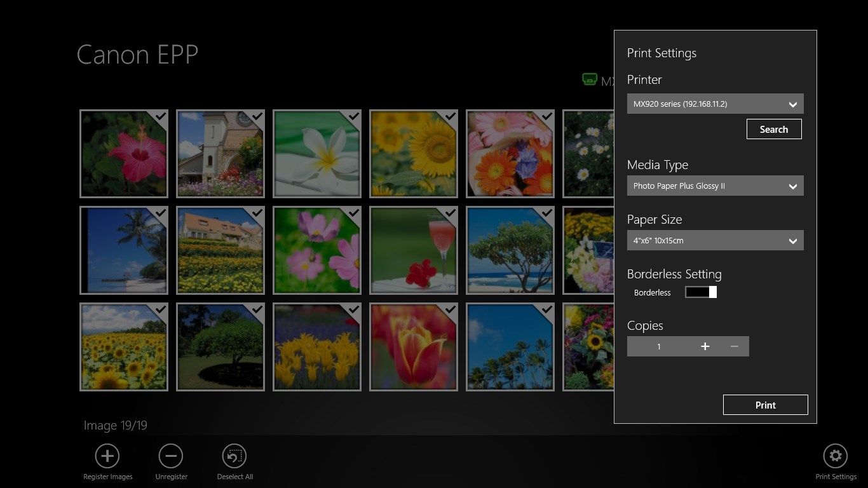
Task: Select the red-yellow tulip close-up thumbnail
Action: click(414, 347)
